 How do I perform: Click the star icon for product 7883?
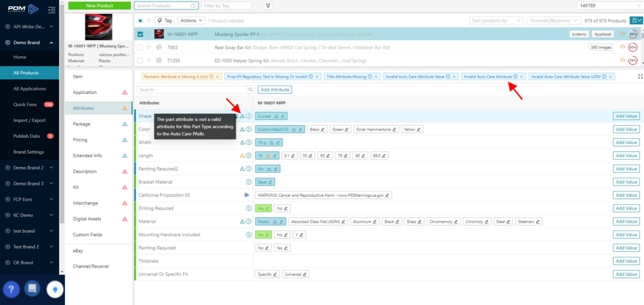(149, 47)
